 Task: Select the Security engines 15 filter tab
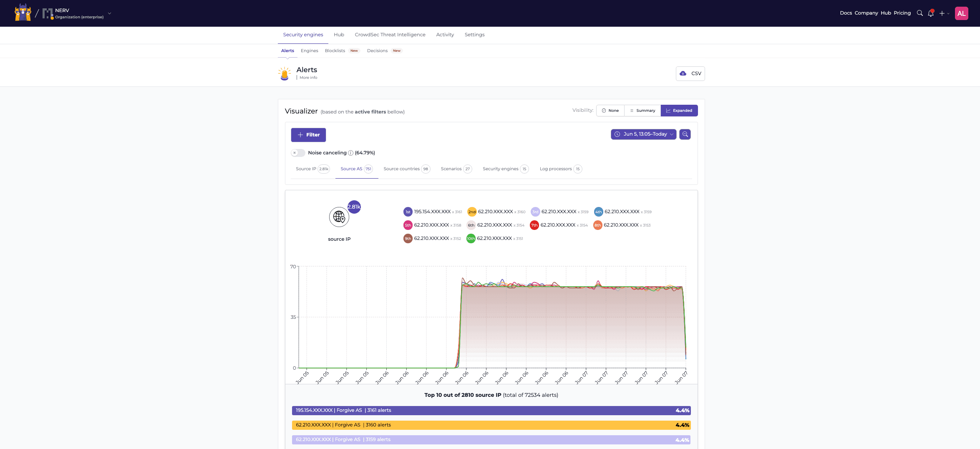pyautogui.click(x=505, y=169)
